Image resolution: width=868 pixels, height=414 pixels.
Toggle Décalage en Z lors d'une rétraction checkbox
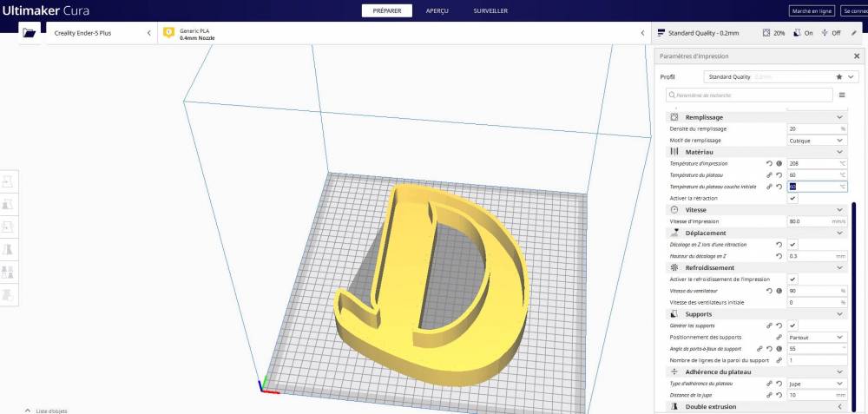point(792,244)
